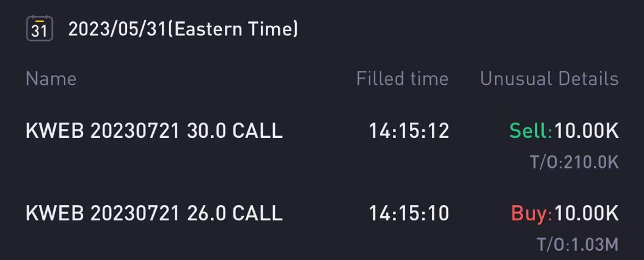
Task: Open the calendar date picker icon
Action: coord(40,28)
